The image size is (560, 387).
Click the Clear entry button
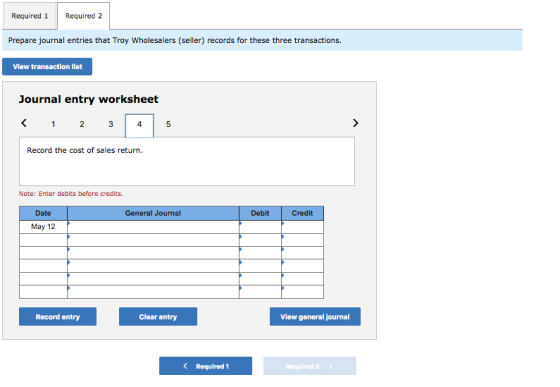pos(158,317)
